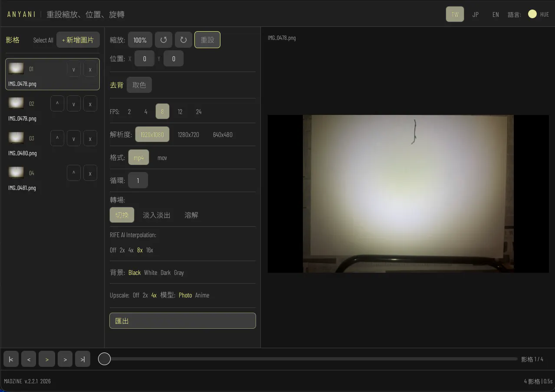Select frame 04 thumbnail IMG_0481.png
The height and width of the screenshot is (392, 555).
click(16, 173)
